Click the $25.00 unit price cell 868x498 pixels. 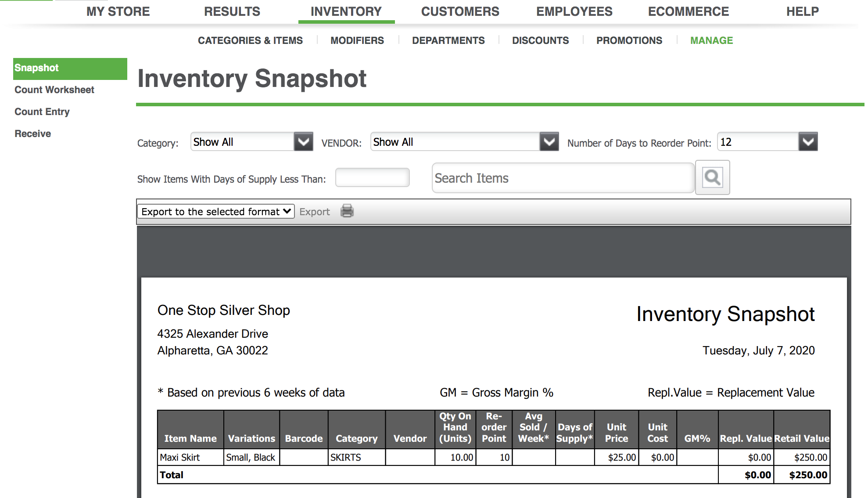click(x=617, y=457)
